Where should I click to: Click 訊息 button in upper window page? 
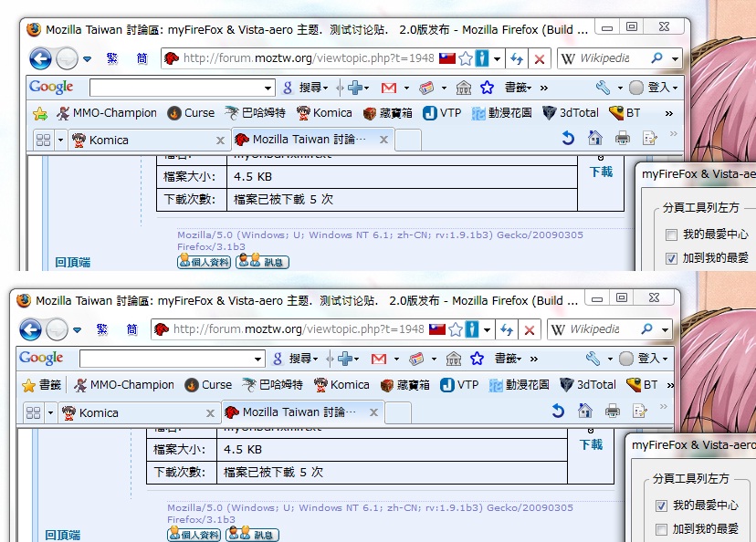click(262, 262)
